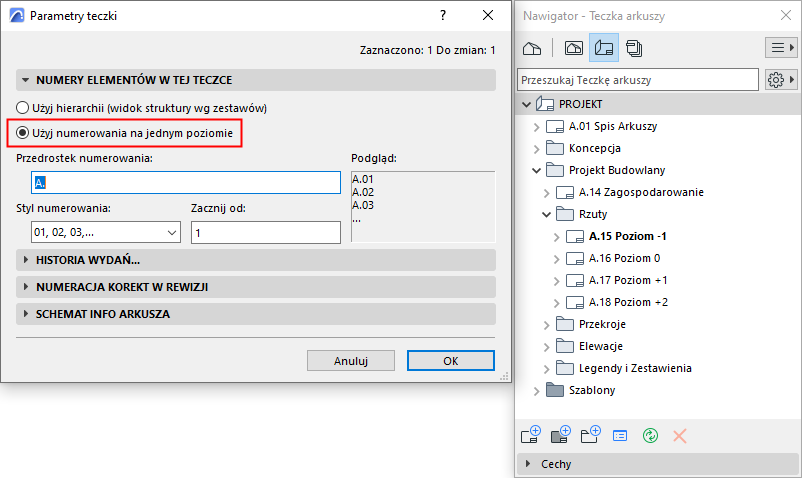
Task: Collapse 'Numery elementów w tej teczce' section
Action: (25, 80)
